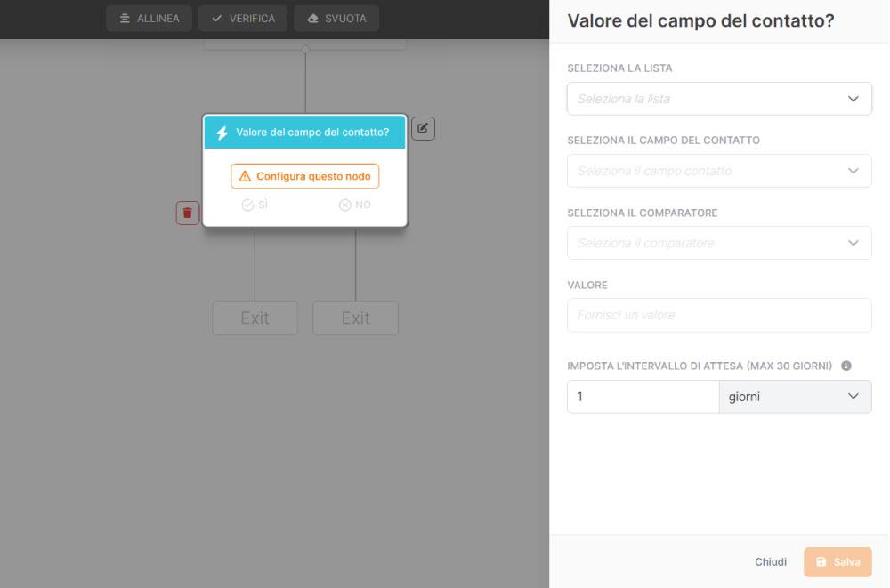Click the NO cross icon
The width and height of the screenshot is (890, 588).
(x=344, y=205)
